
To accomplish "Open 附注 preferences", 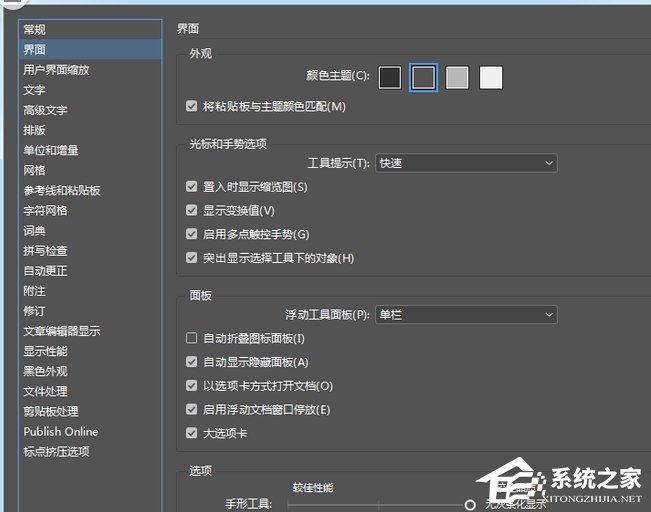I will click(x=90, y=291).
